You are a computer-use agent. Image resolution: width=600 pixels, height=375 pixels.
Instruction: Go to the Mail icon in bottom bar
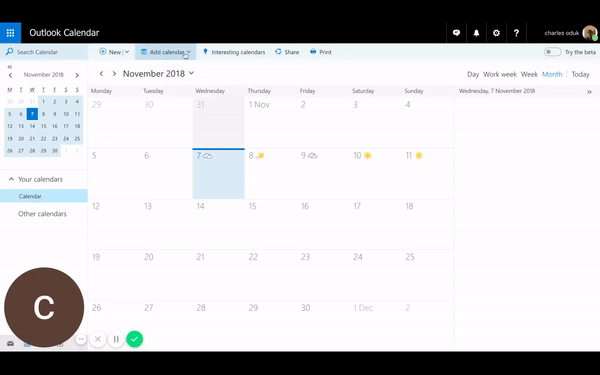[10, 344]
